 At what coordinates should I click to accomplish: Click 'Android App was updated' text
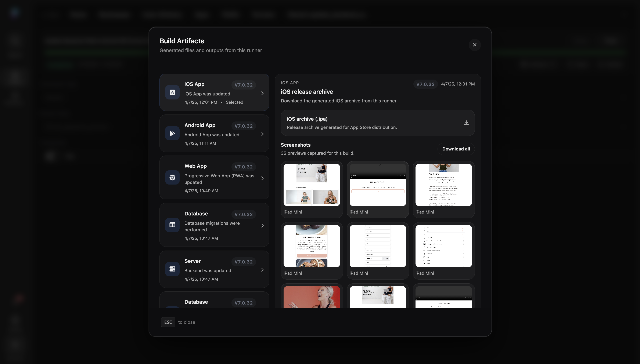coord(212,135)
